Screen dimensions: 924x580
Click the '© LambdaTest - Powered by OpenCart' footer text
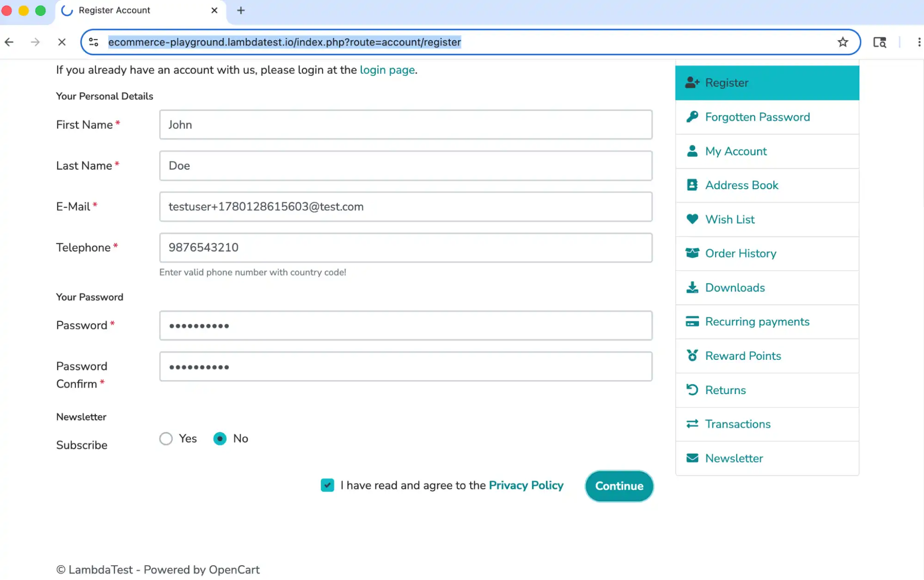point(158,570)
